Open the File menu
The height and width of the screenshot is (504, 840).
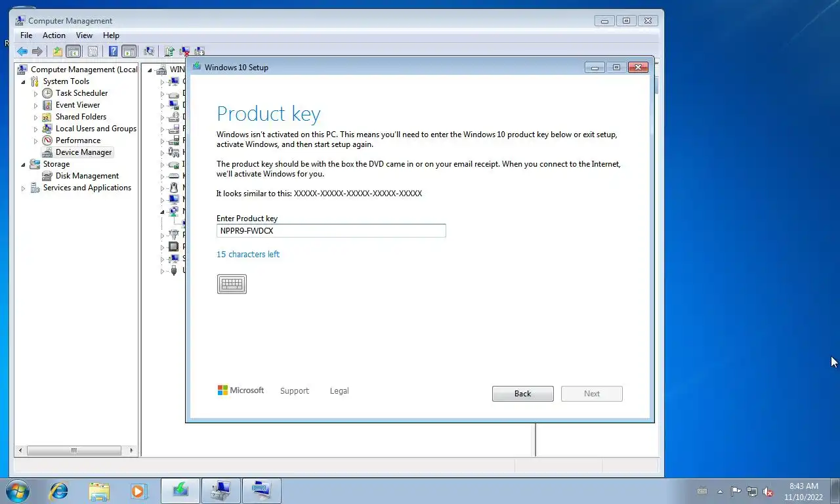pos(26,35)
